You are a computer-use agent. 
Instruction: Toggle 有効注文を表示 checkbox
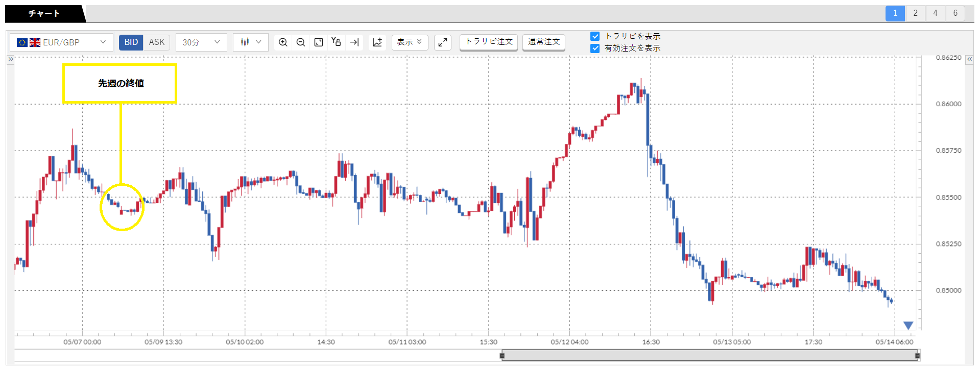[595, 48]
